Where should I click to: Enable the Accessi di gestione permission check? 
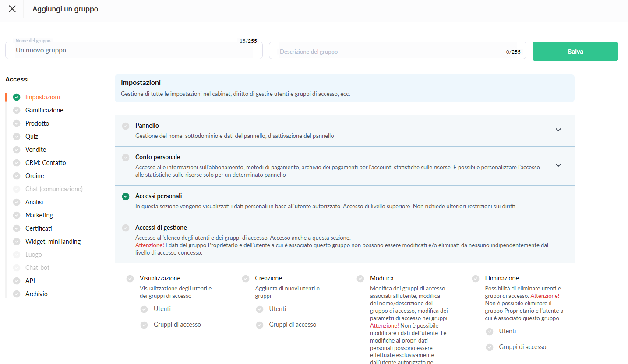[x=126, y=228]
